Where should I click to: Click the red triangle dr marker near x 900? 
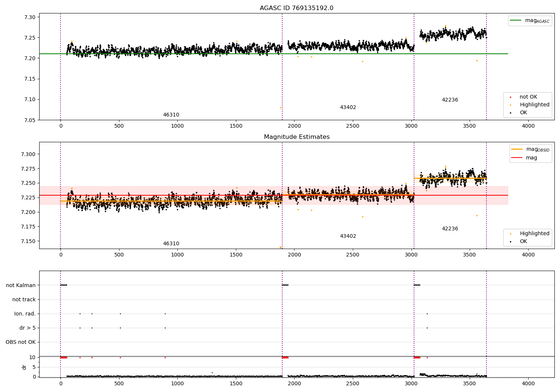pos(165,357)
